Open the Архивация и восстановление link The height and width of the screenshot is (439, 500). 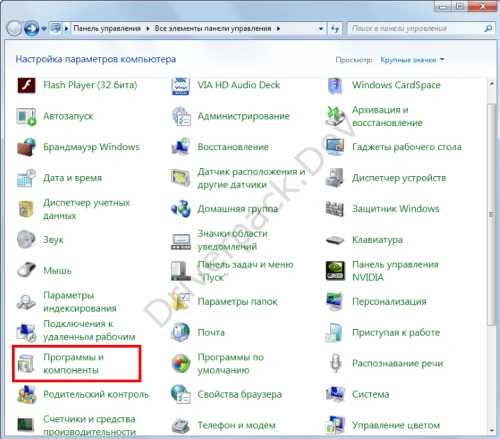click(x=387, y=116)
